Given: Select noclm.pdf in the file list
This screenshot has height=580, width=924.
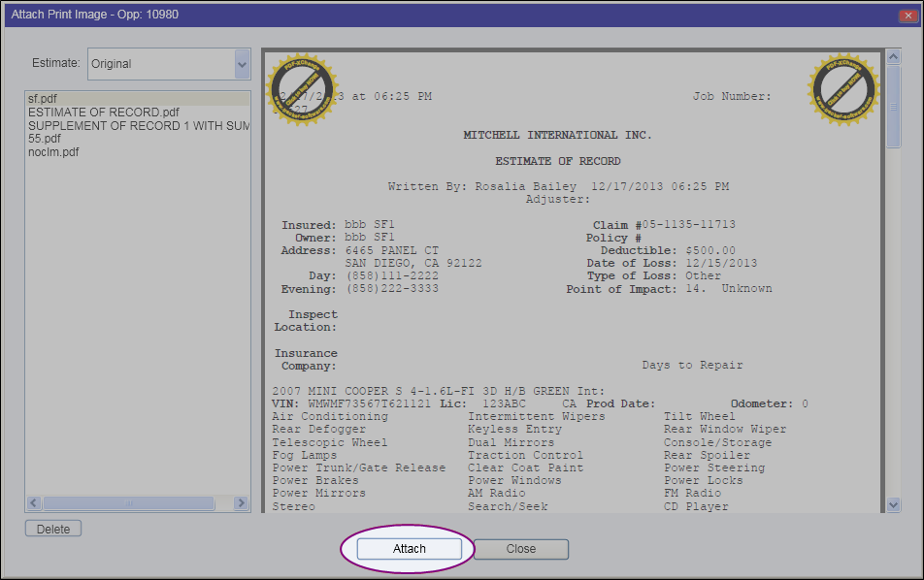Looking at the screenshot, I should (x=53, y=152).
